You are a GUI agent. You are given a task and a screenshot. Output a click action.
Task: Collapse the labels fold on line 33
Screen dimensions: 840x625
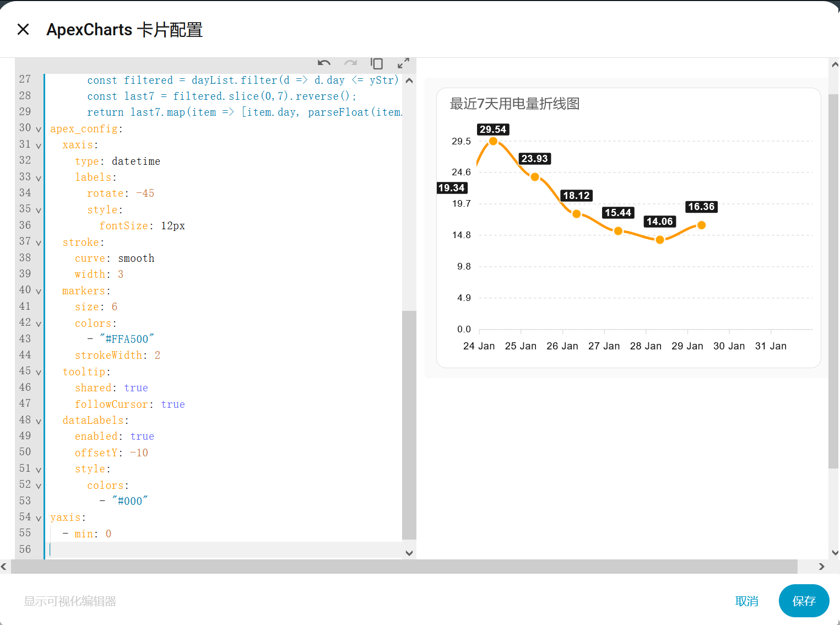[38, 179]
